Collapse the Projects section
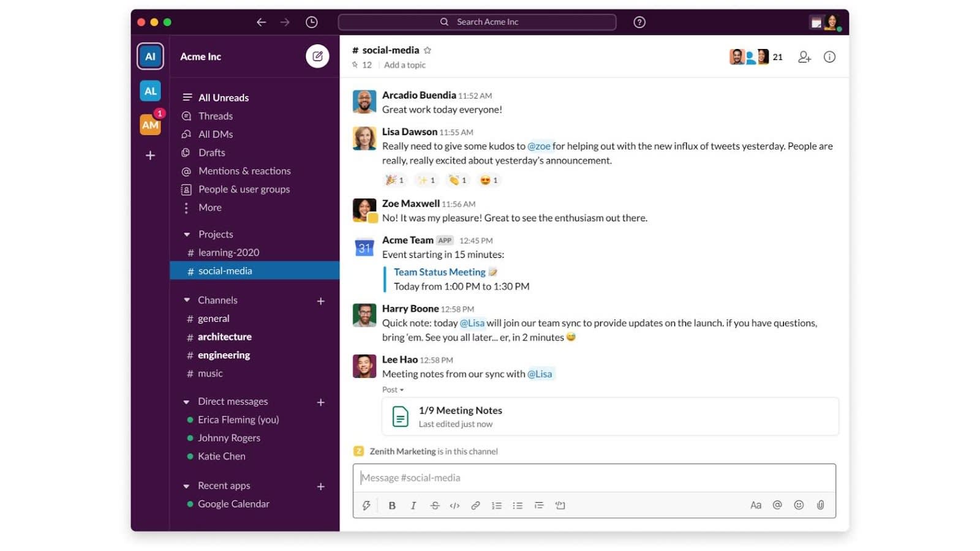 [x=187, y=234]
